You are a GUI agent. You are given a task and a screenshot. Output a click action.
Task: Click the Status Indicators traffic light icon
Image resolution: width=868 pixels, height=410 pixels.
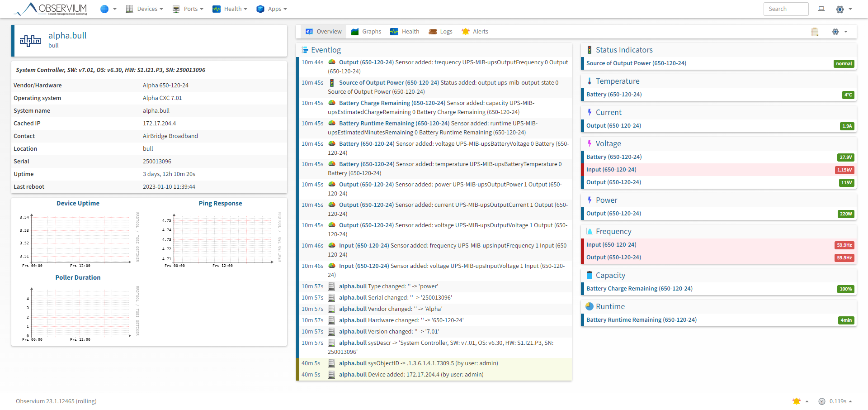(x=590, y=50)
